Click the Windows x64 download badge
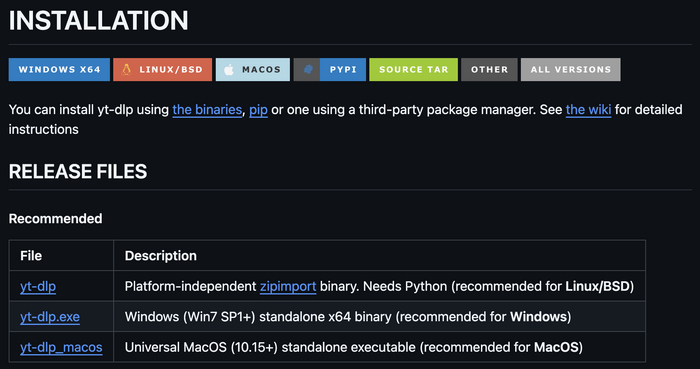This screenshot has height=369, width=700. coord(59,70)
